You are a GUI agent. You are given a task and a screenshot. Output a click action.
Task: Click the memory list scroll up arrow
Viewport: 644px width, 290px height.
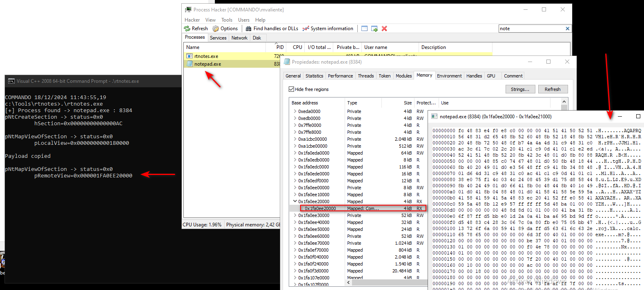[x=564, y=102]
